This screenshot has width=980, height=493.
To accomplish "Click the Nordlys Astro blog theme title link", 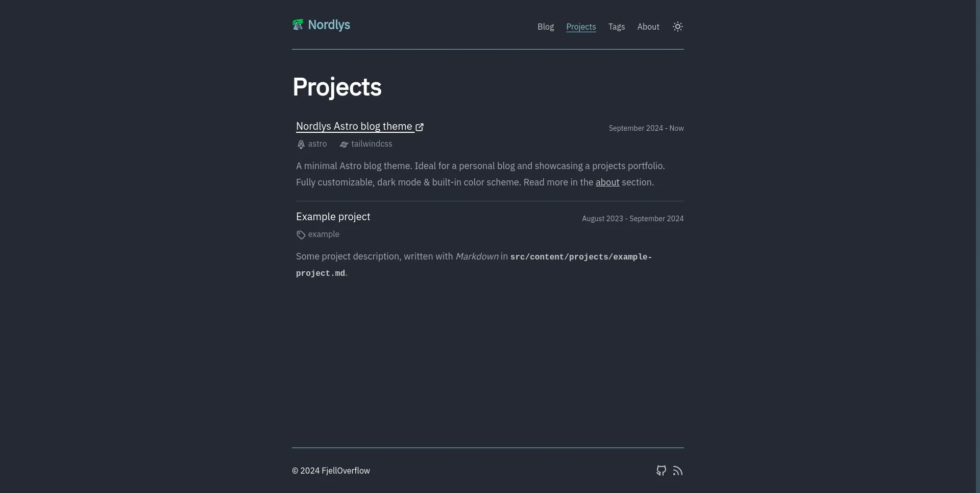I will [354, 126].
